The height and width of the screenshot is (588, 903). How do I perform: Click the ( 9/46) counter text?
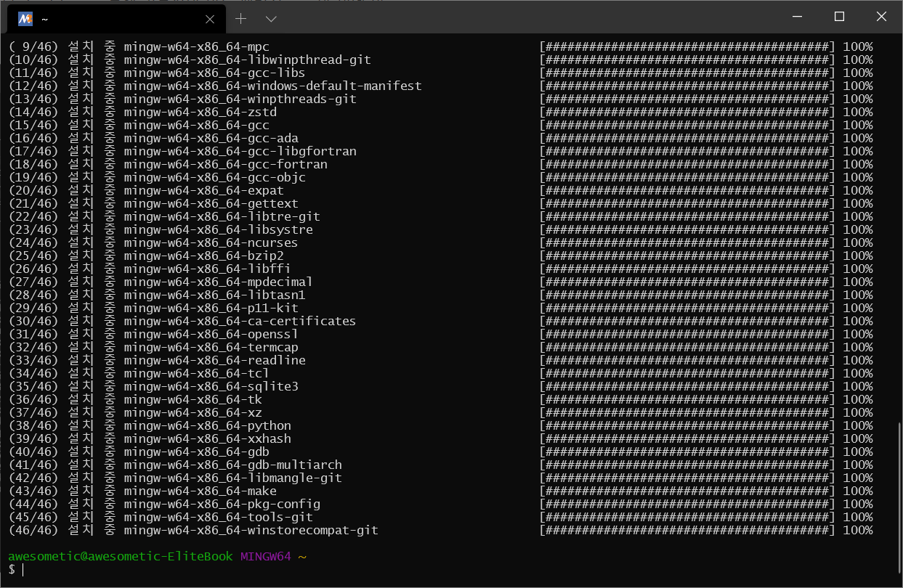33,46
